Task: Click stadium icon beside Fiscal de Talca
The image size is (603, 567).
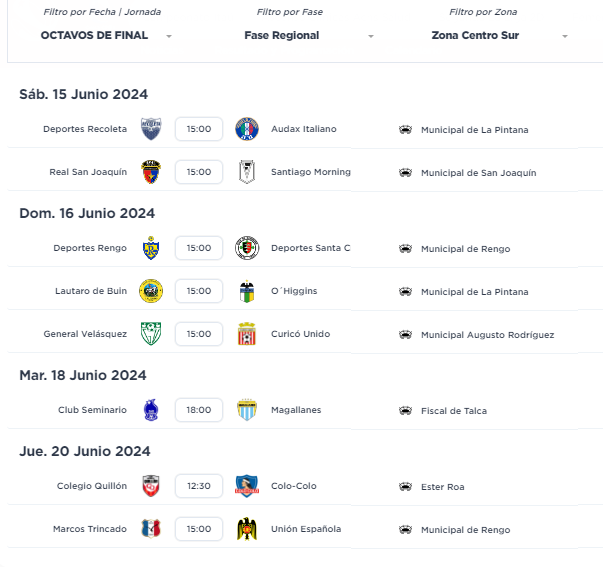Action: (405, 411)
